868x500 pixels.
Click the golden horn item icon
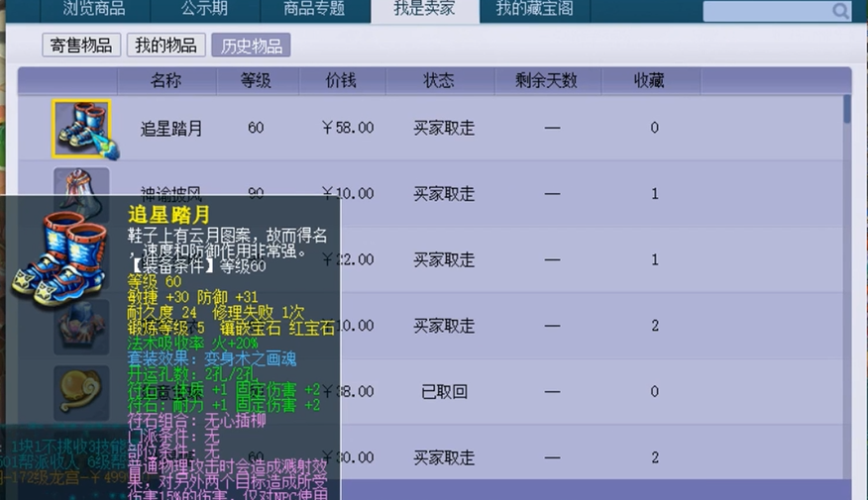[x=81, y=392]
